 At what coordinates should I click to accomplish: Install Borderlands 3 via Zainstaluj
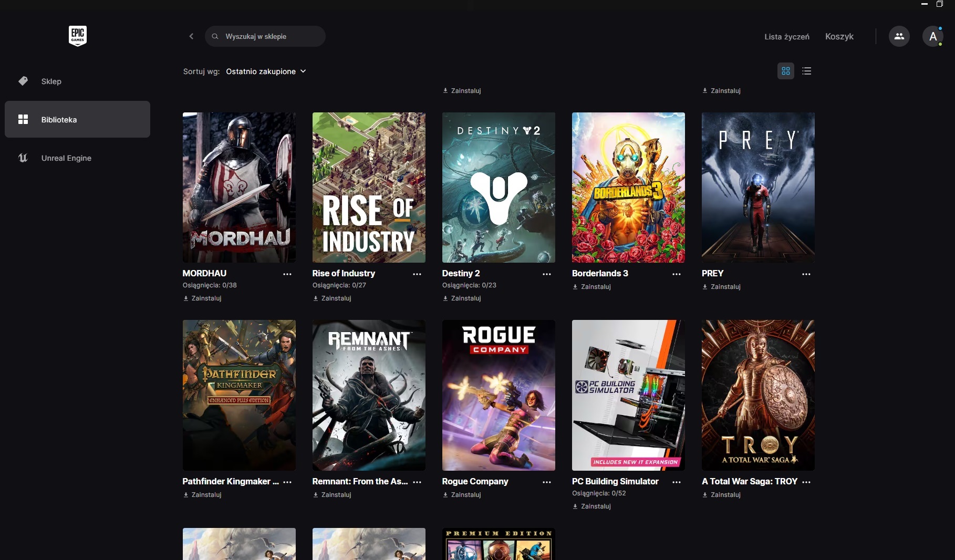pyautogui.click(x=591, y=286)
